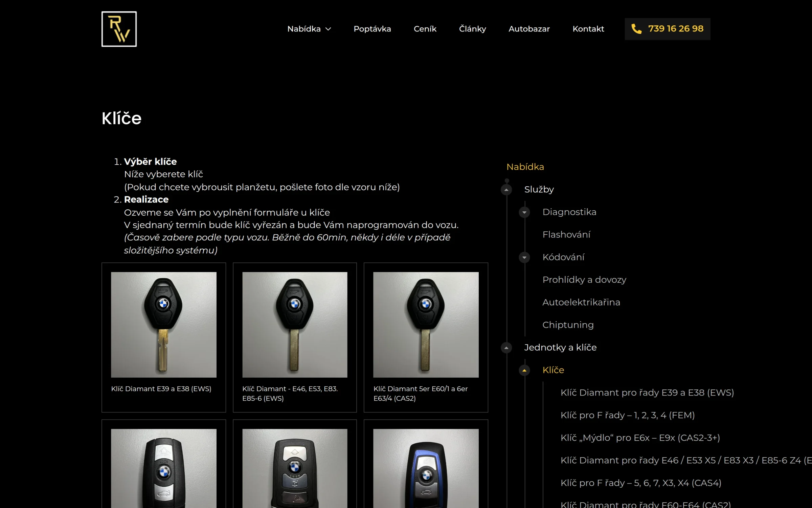The image size is (812, 508).
Task: Navigate to Články
Action: pyautogui.click(x=472, y=29)
